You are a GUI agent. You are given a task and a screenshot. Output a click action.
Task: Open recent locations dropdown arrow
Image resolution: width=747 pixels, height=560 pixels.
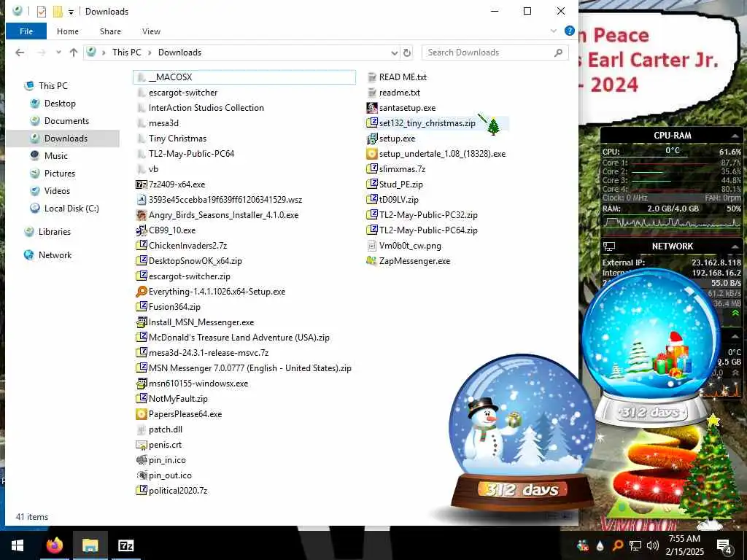(58, 52)
